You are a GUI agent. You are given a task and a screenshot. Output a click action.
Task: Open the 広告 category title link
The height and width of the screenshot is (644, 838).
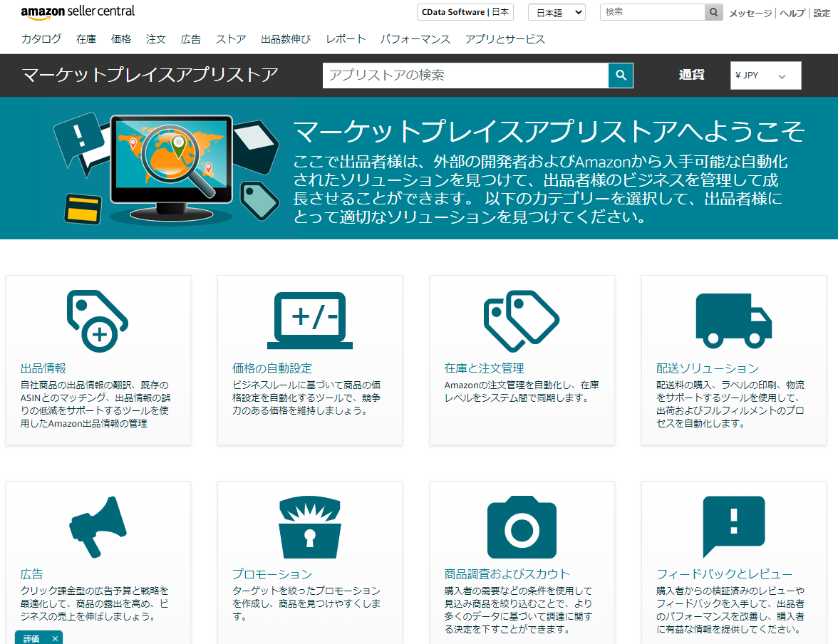[31, 574]
